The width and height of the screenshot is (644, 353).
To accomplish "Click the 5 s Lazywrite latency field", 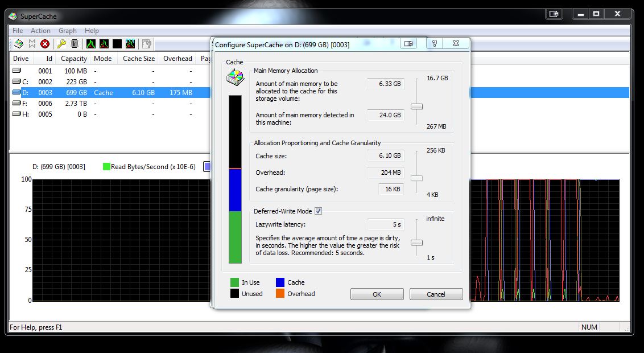I will click(386, 224).
